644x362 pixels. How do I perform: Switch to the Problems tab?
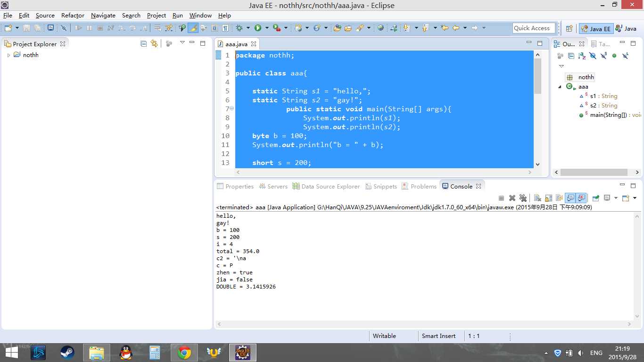420,186
